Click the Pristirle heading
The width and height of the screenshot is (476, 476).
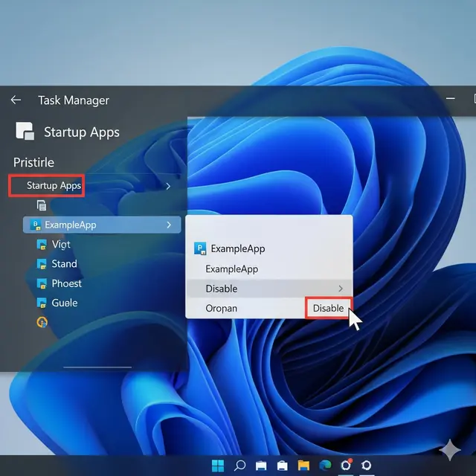coord(33,162)
